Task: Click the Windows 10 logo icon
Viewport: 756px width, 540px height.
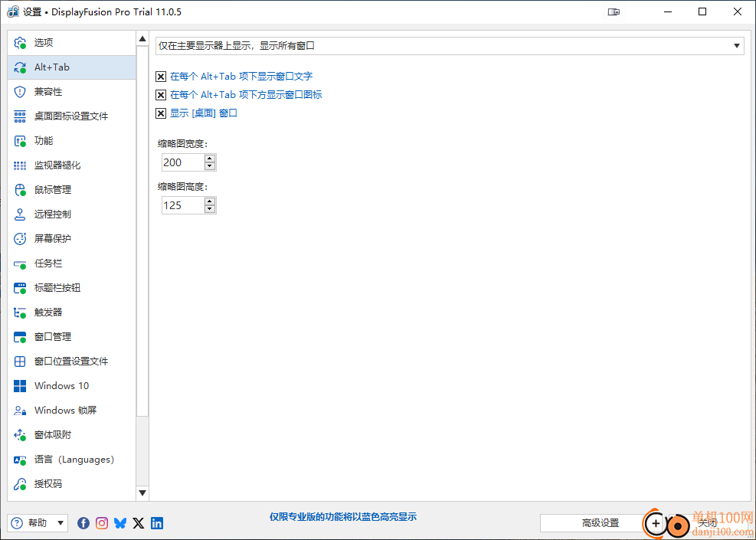Action: [20, 386]
